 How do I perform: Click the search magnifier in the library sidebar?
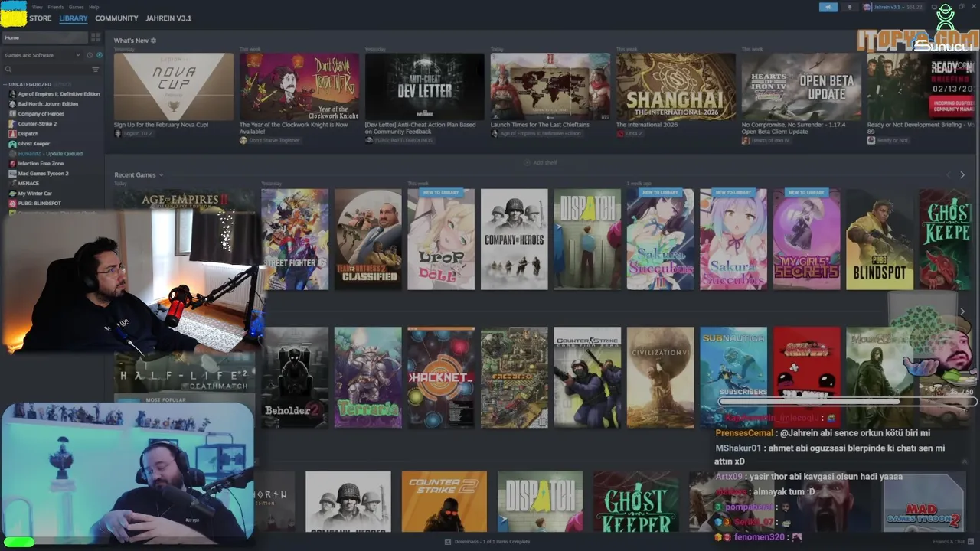coord(8,70)
